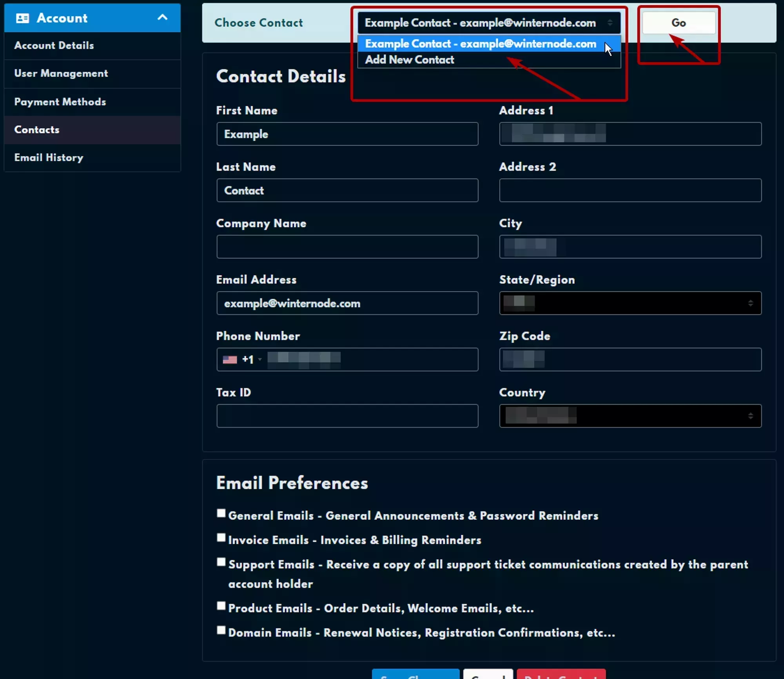Click the Account contact-card icon
The image size is (784, 679).
pos(22,18)
